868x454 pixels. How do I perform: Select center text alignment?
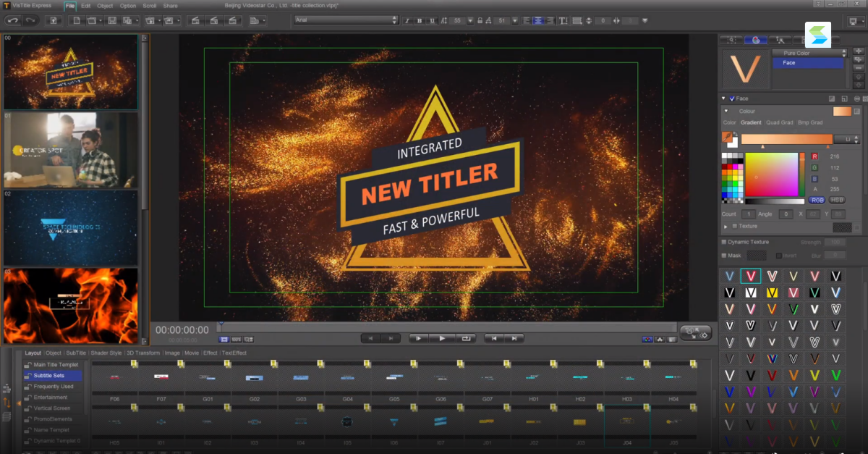[x=537, y=20]
